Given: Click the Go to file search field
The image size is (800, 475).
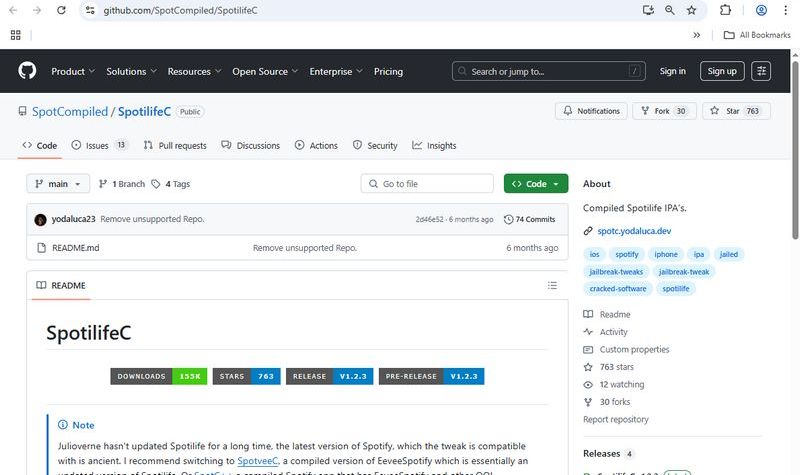Looking at the screenshot, I should pyautogui.click(x=427, y=184).
